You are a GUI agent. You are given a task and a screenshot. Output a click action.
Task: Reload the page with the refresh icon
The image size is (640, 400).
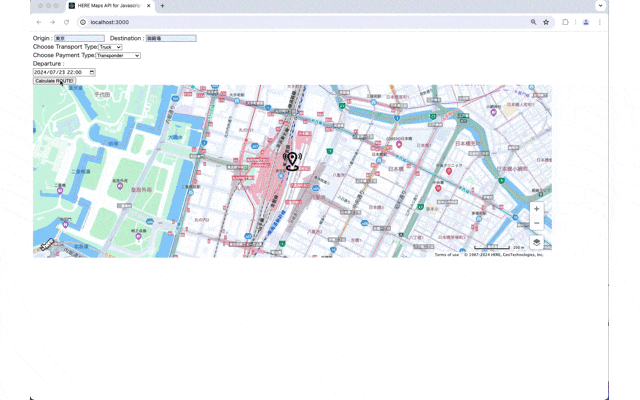(67, 22)
